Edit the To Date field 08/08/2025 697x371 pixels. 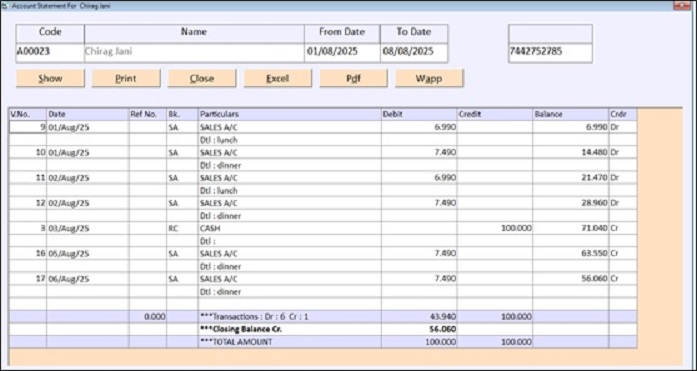click(x=414, y=52)
